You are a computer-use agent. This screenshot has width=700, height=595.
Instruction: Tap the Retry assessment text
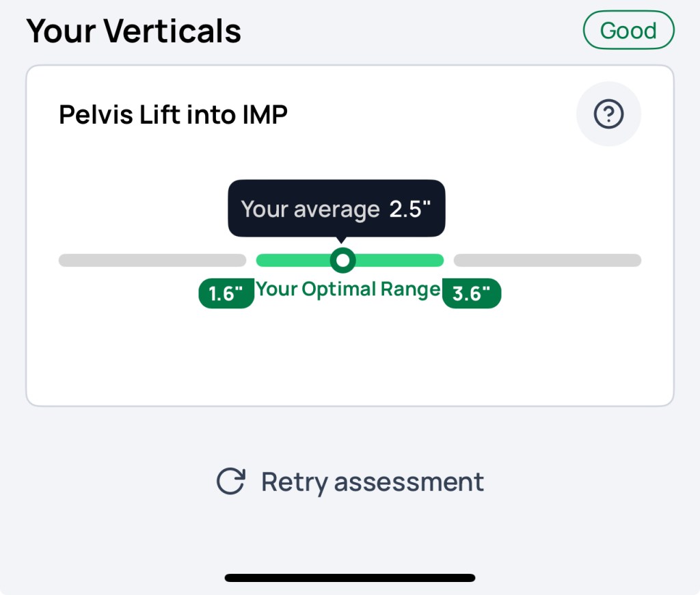pos(372,481)
